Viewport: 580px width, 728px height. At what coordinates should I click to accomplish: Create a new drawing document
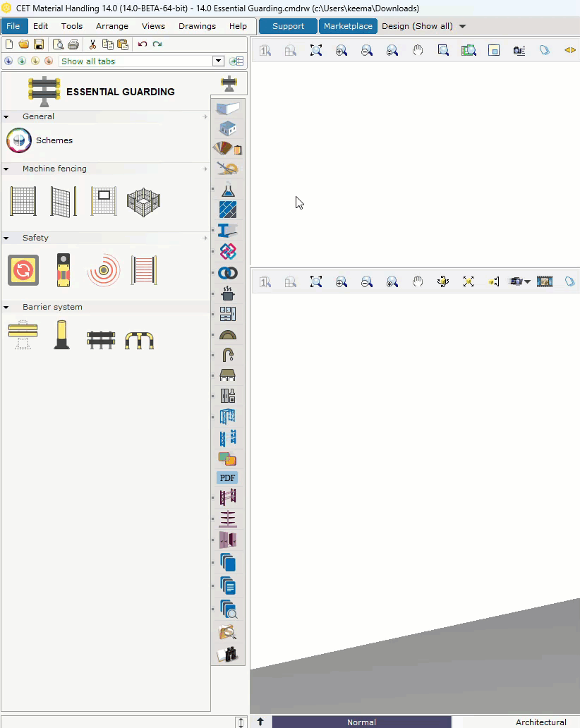pos(9,44)
